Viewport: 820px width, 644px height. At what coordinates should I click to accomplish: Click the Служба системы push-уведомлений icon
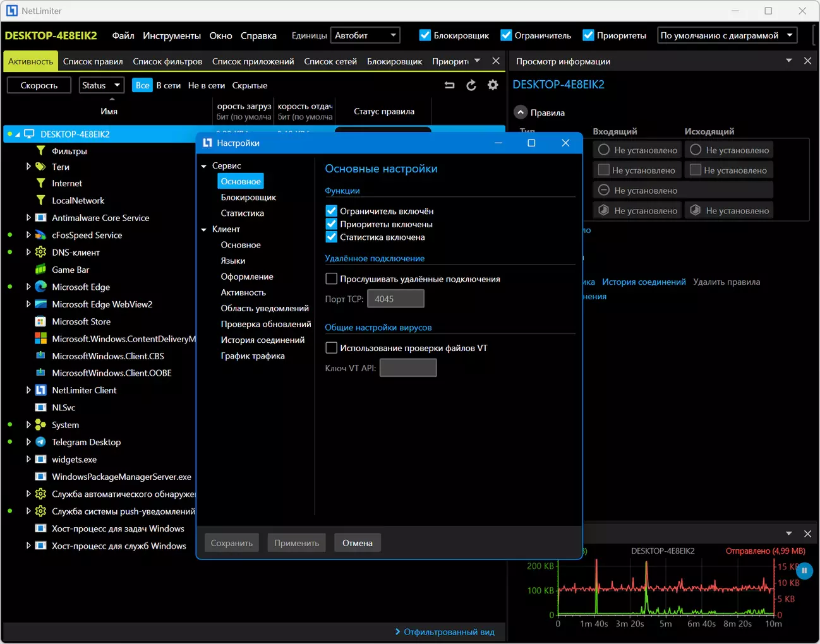(x=41, y=511)
